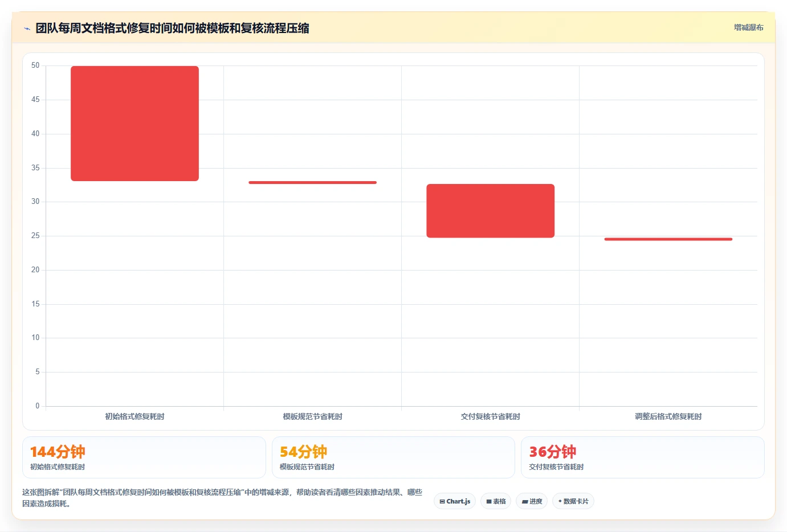
Task: Click the lightning icon beside the chart title
Action: click(27, 28)
